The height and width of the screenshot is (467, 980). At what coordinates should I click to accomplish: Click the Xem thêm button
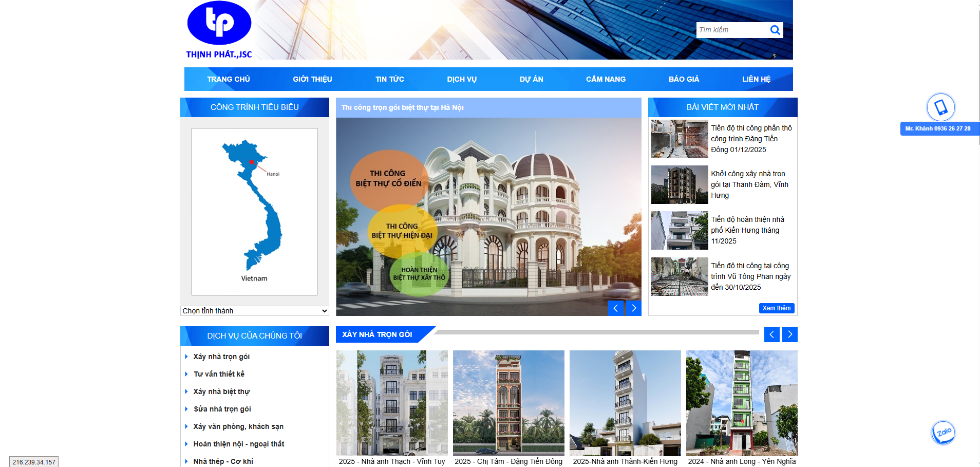click(x=776, y=308)
